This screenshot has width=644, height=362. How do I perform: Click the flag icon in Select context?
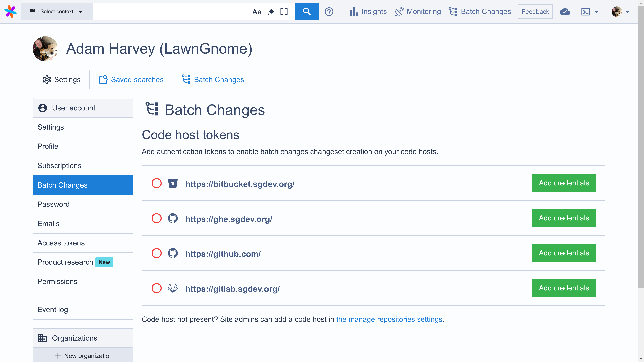click(x=32, y=12)
